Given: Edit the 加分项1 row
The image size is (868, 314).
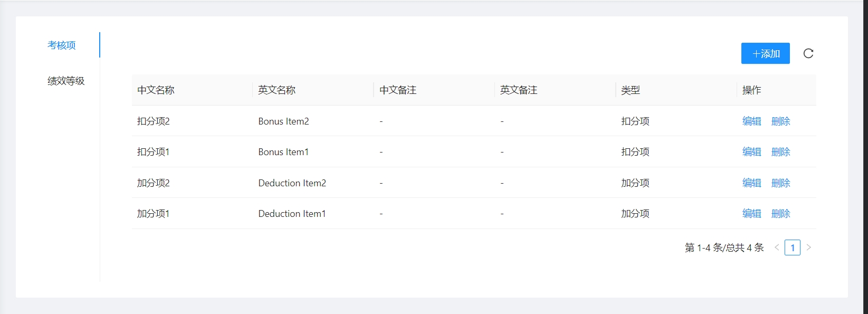Looking at the screenshot, I should (x=751, y=214).
